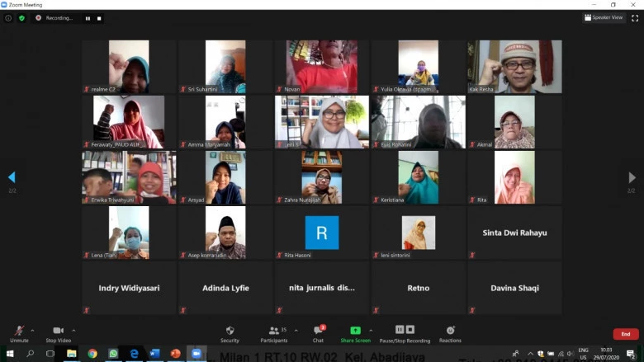Open File Explorer from the taskbar

point(72,354)
